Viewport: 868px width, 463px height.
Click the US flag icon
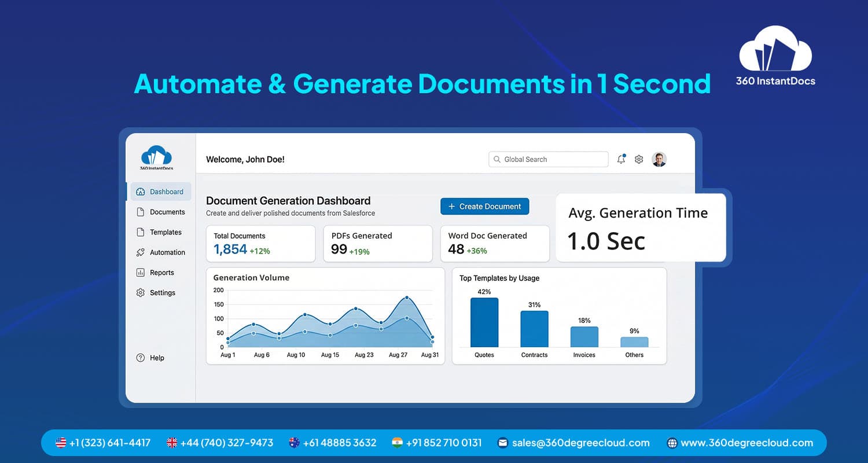(61, 443)
